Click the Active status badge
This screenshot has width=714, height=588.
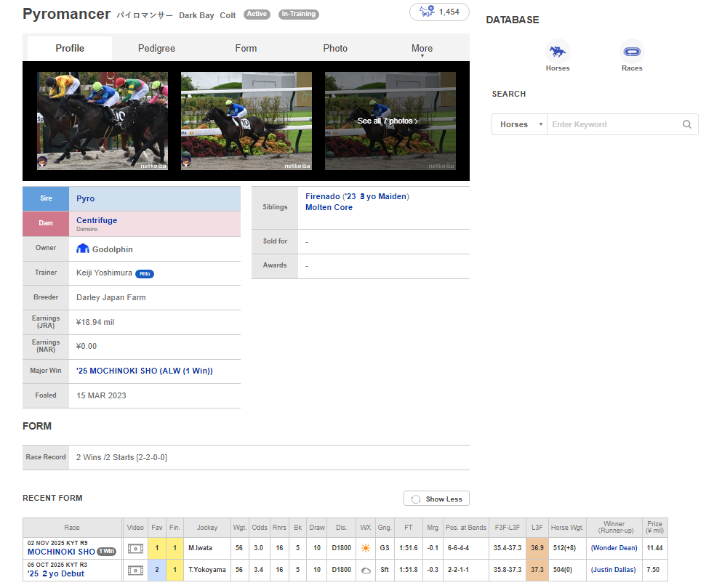(x=257, y=14)
